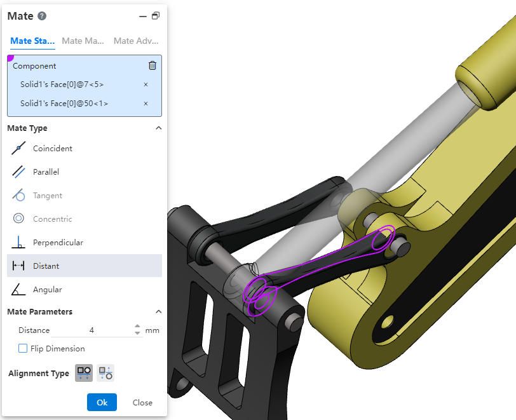The height and width of the screenshot is (420, 516).
Task: Select the Concentric mate icon
Action: (x=18, y=218)
